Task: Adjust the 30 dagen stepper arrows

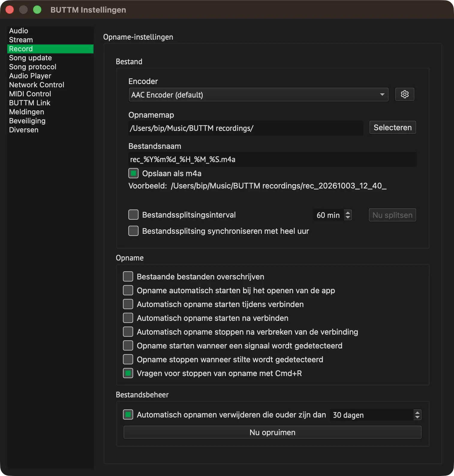Action: pyautogui.click(x=417, y=415)
